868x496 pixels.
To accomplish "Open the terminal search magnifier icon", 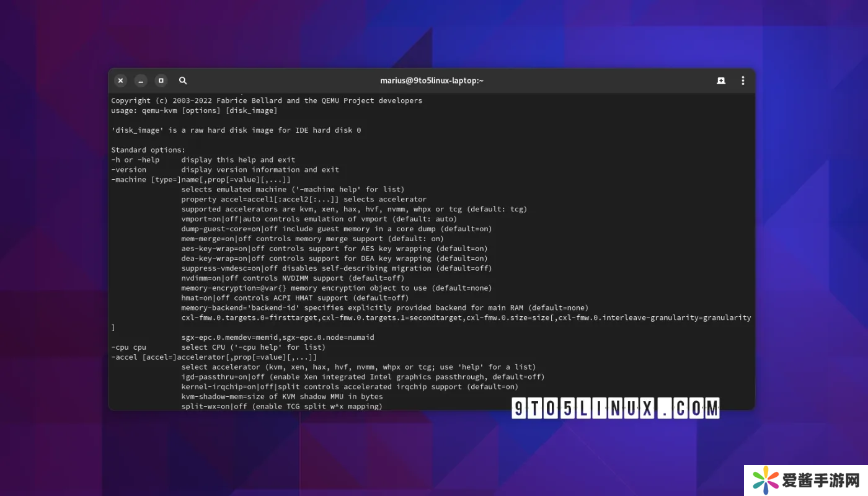I will click(x=183, y=81).
